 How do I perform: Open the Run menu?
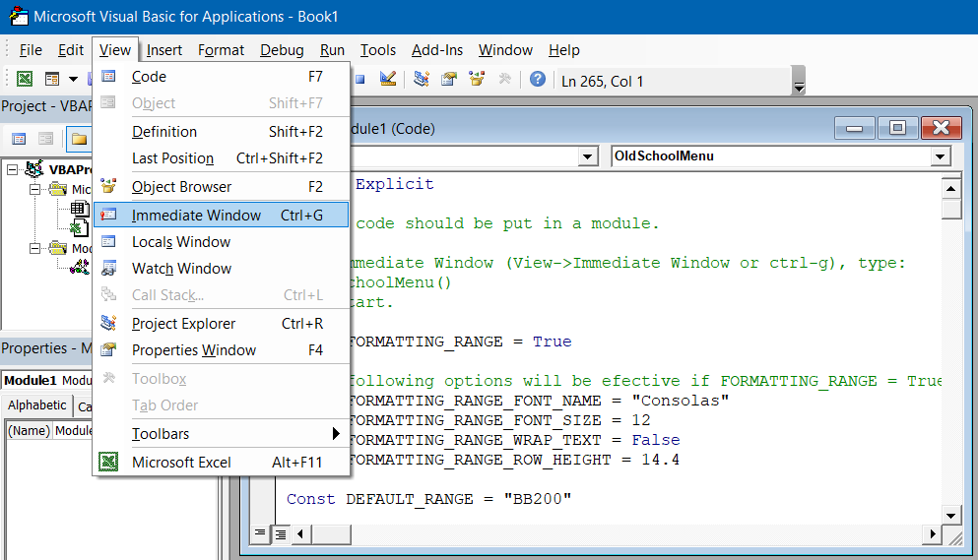point(332,50)
